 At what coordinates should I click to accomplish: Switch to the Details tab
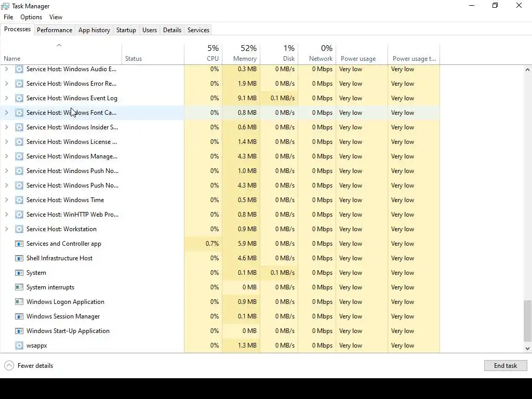[x=172, y=30]
